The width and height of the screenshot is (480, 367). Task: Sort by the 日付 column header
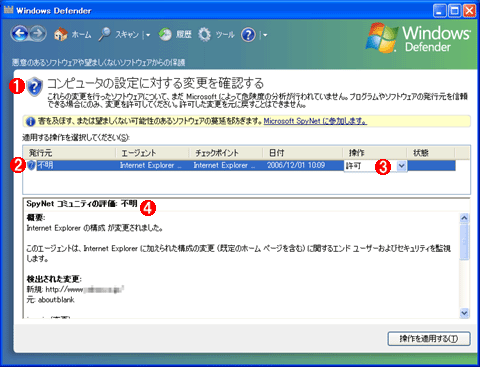point(303,153)
